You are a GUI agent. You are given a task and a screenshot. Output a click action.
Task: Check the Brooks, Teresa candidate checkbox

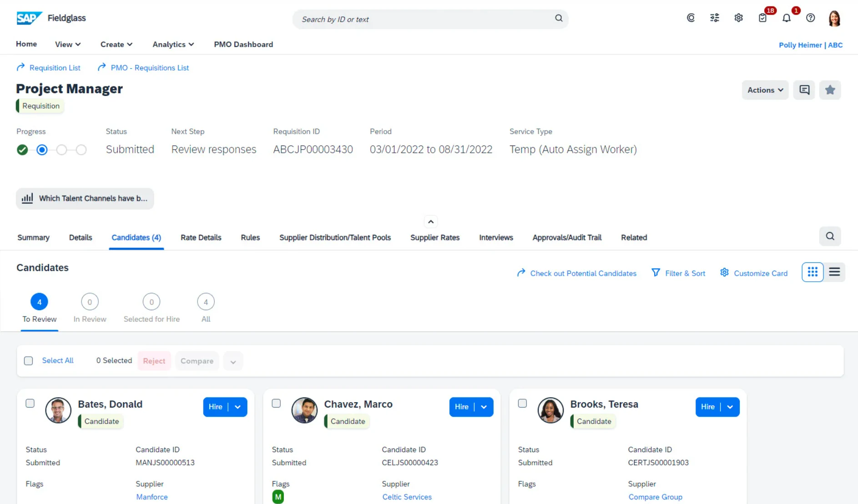click(x=522, y=403)
